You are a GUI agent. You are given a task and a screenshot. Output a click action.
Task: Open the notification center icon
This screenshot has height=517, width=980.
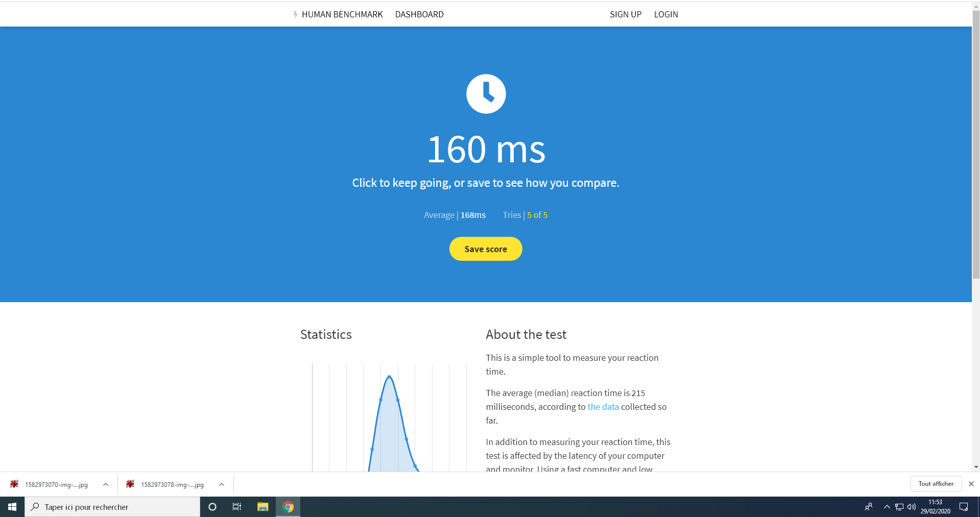click(x=964, y=507)
